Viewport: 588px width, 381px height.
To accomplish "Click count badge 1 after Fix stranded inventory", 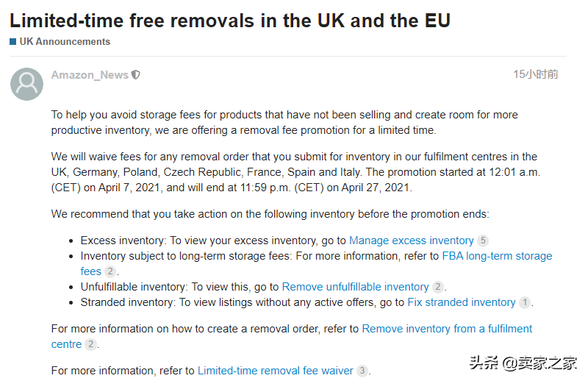I will pos(525,302).
